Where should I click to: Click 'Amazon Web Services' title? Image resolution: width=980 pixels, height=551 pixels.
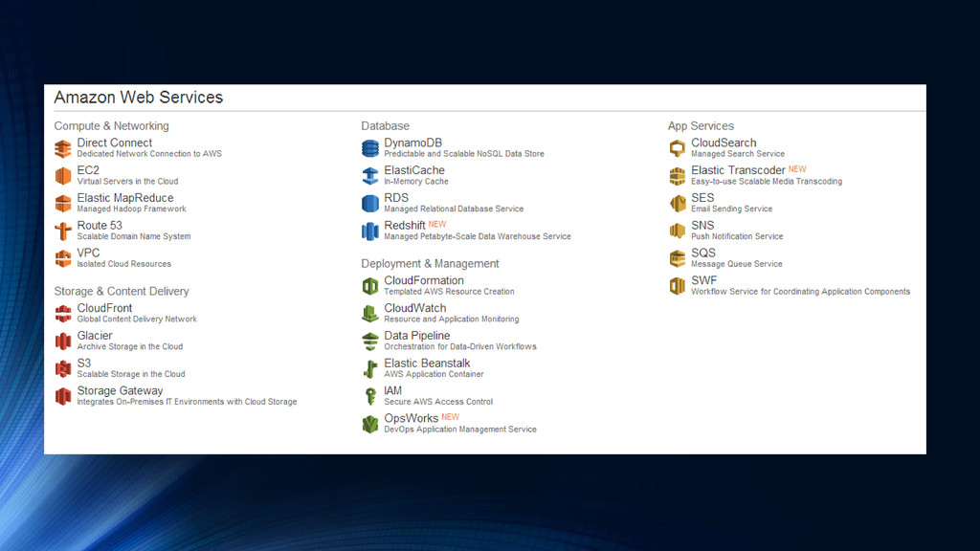[x=138, y=98]
